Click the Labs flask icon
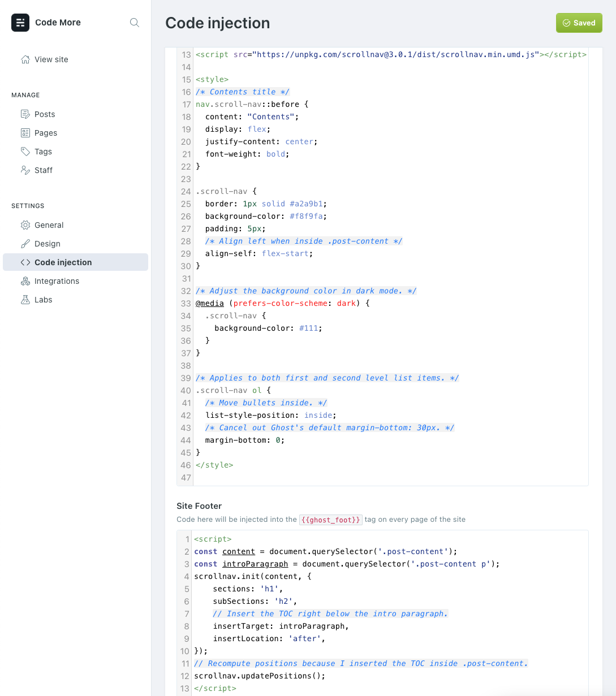Viewport: 616px width, 696px height. 25,300
